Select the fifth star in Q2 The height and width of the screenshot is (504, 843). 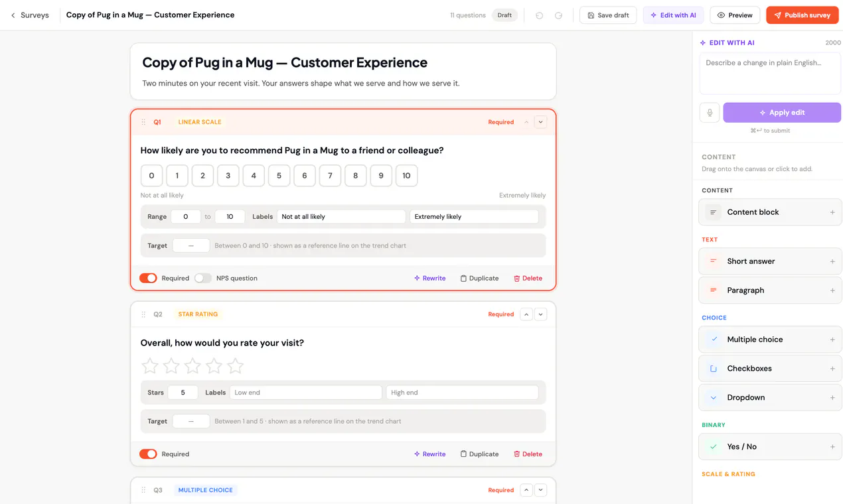coord(235,366)
